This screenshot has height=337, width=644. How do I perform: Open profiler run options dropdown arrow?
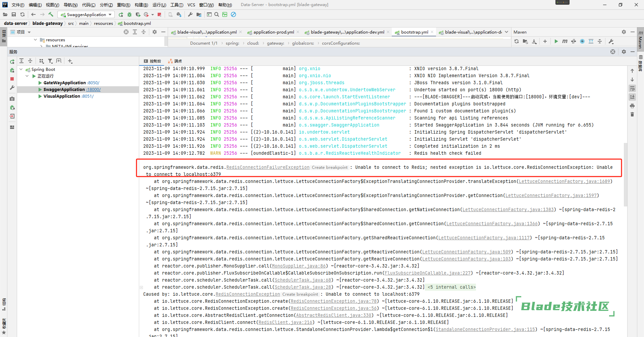tap(153, 15)
